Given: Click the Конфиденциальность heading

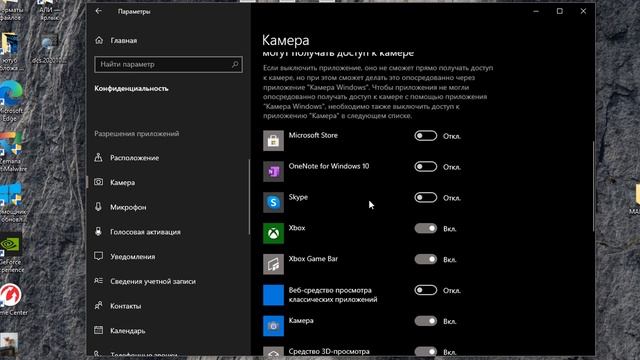Looking at the screenshot, I should click(131, 89).
